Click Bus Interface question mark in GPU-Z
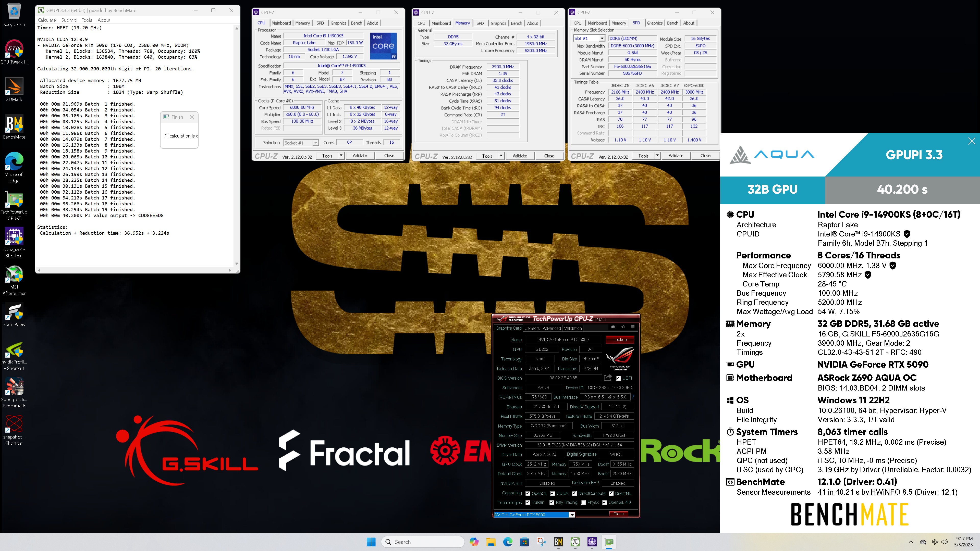 (x=633, y=397)
